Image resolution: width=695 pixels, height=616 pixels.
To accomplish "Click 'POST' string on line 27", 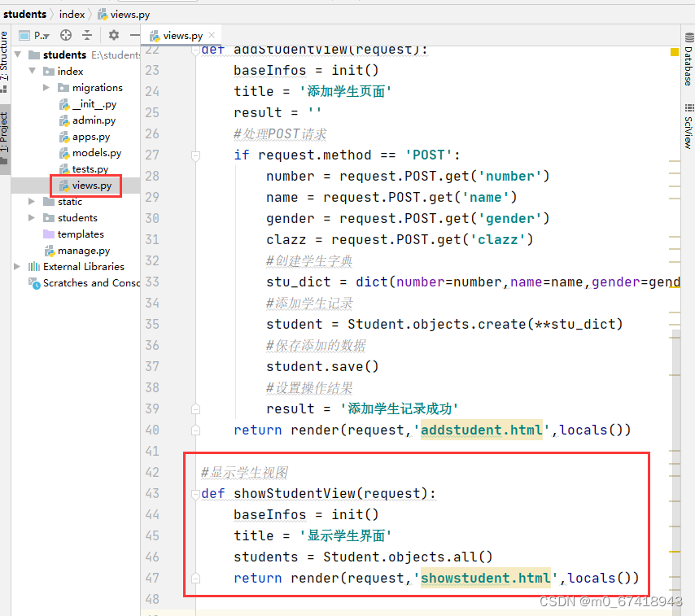I will (428, 155).
